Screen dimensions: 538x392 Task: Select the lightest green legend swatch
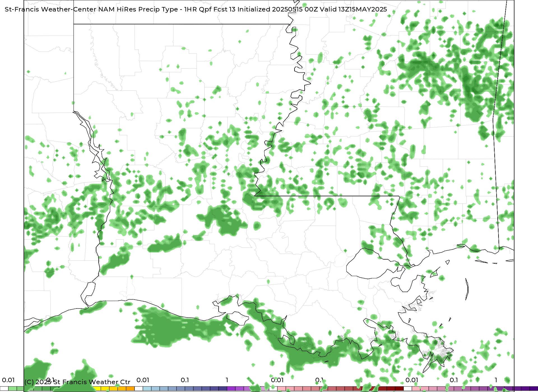click(x=13, y=388)
